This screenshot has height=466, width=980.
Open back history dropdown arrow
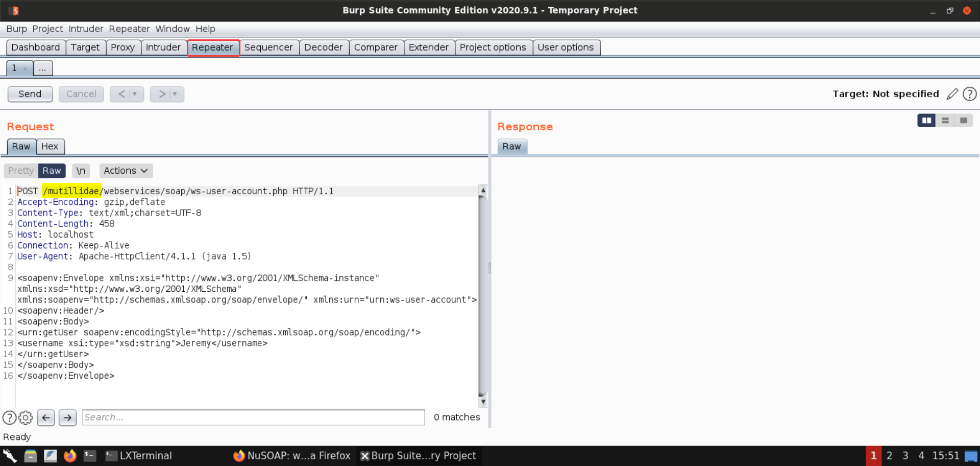(x=135, y=94)
